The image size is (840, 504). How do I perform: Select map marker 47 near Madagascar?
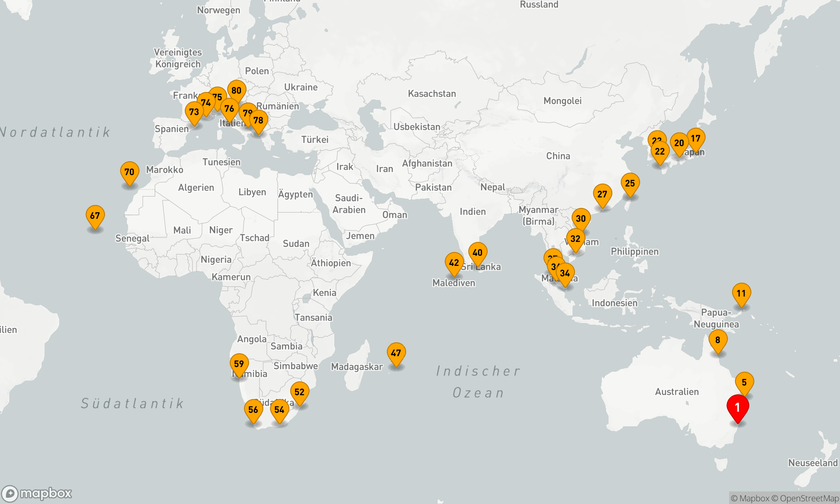click(396, 353)
